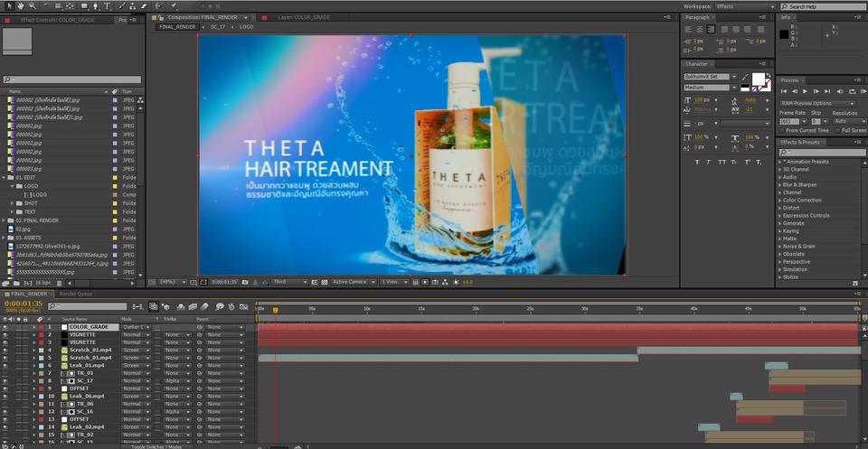Image resolution: width=868 pixels, height=449 pixels.
Task: Enable the From Current Time checkbox
Action: (781, 130)
